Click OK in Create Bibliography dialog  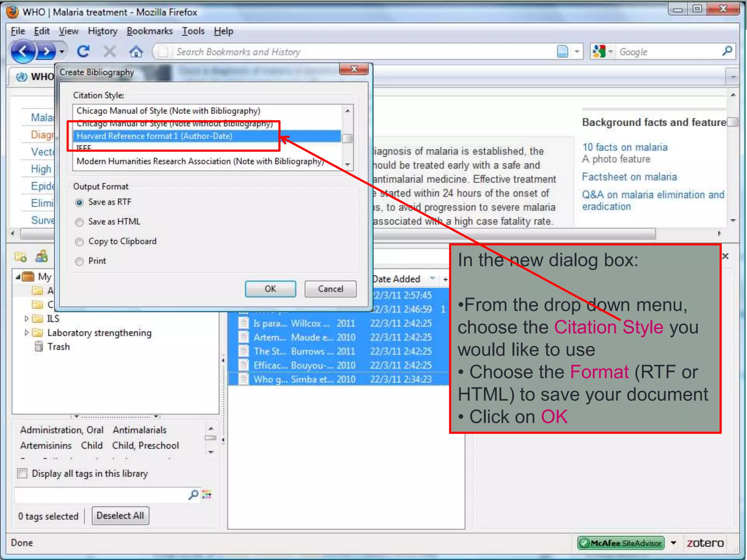270,289
